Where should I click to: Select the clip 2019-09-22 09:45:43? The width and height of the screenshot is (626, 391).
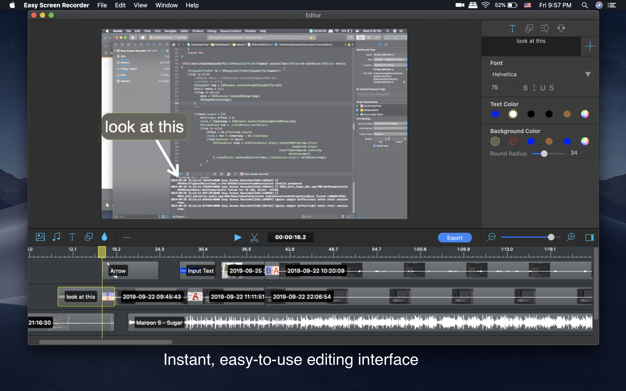[x=152, y=297]
